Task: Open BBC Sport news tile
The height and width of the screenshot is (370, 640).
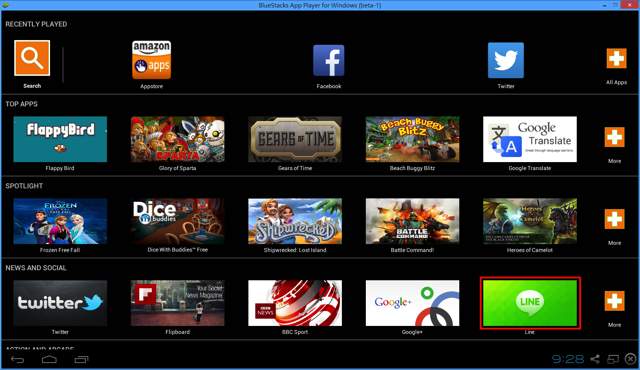Action: point(295,303)
